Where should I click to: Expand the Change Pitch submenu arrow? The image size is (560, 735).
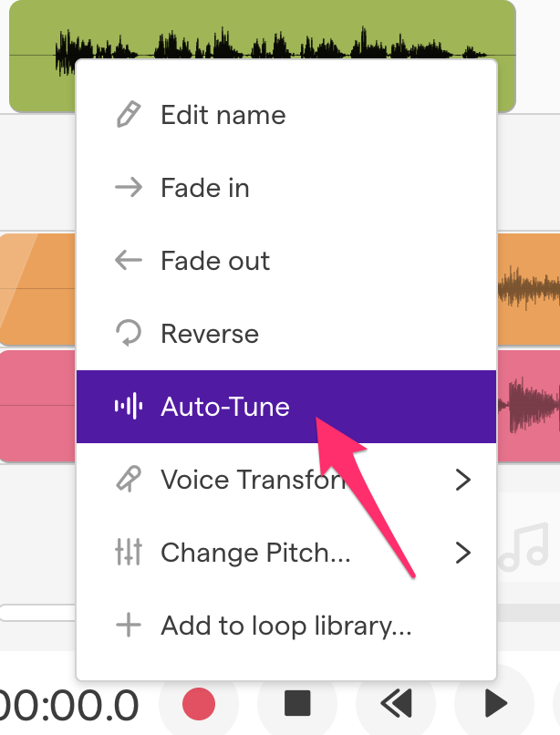coord(463,553)
